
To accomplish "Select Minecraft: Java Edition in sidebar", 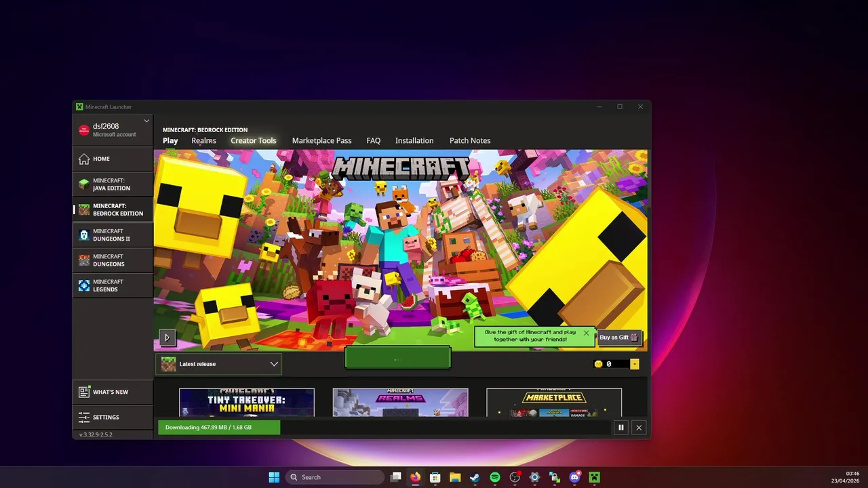I will click(113, 184).
